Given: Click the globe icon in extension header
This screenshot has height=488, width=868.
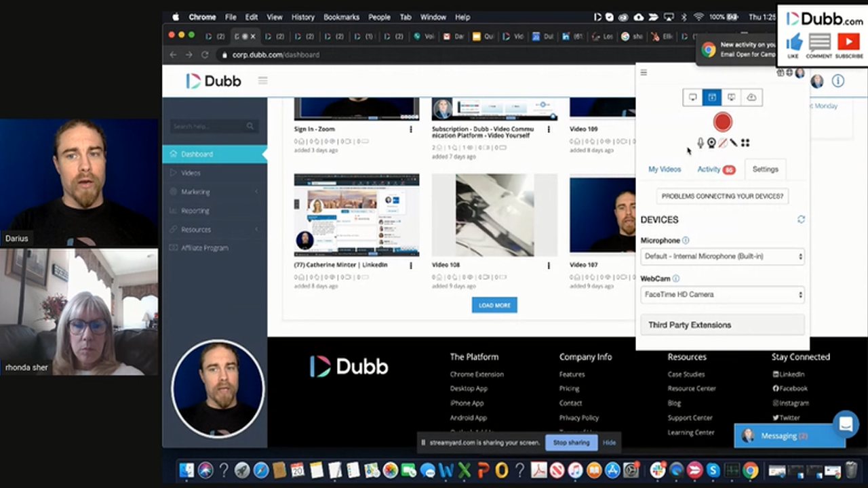Looking at the screenshot, I should [x=789, y=73].
